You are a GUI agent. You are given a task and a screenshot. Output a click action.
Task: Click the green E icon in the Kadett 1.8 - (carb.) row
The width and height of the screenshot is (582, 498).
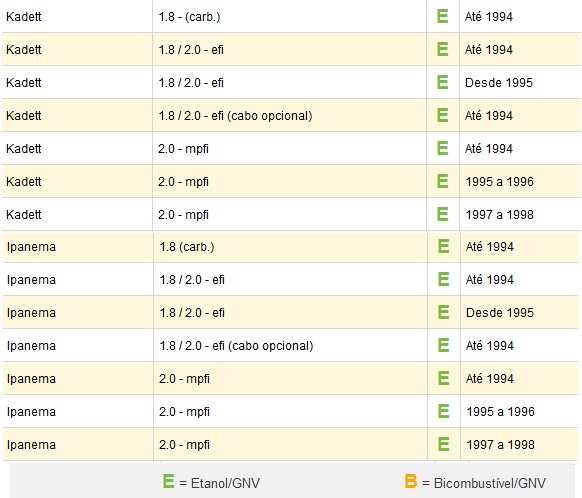tap(442, 16)
